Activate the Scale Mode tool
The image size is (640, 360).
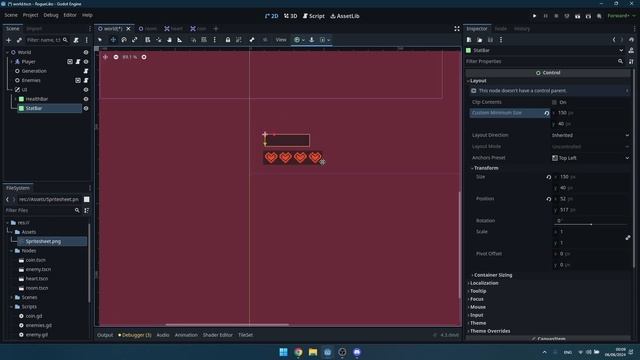(x=135, y=40)
